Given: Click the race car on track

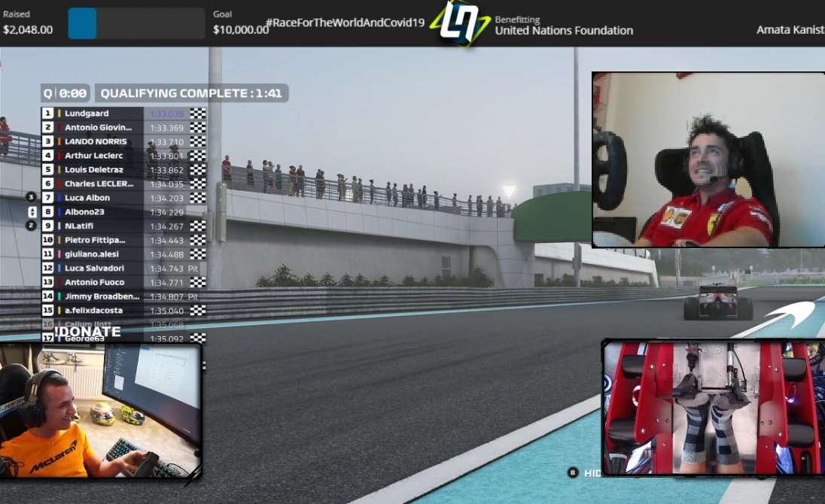Looking at the screenshot, I should [718, 302].
